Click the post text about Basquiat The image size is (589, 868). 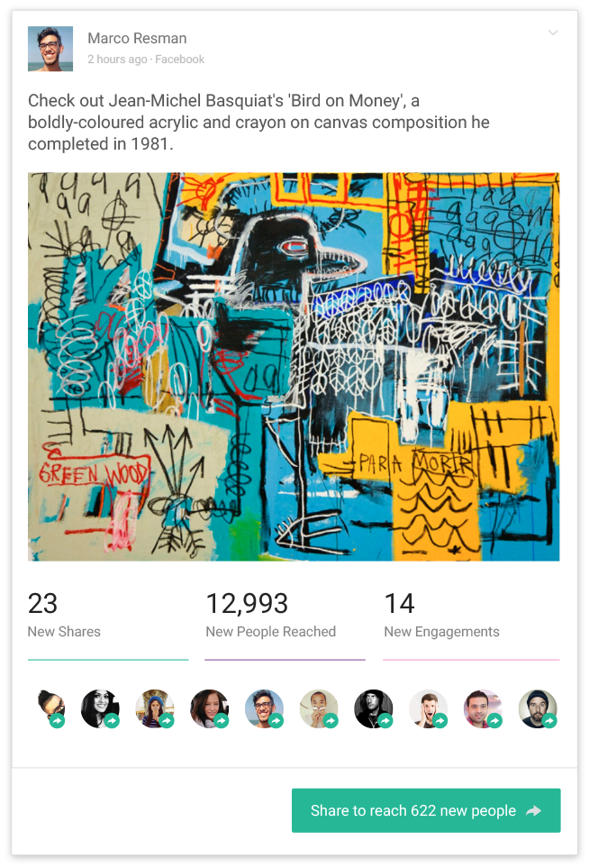click(x=258, y=123)
